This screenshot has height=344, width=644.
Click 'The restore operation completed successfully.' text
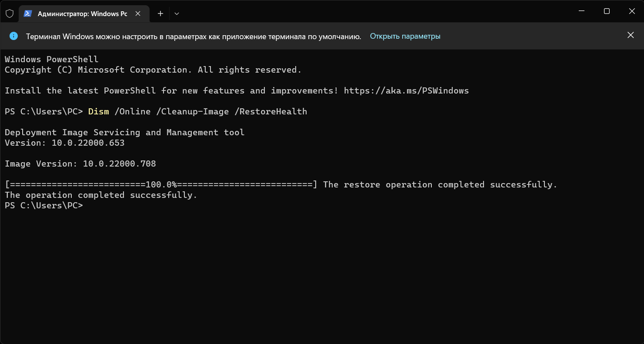[x=440, y=185]
